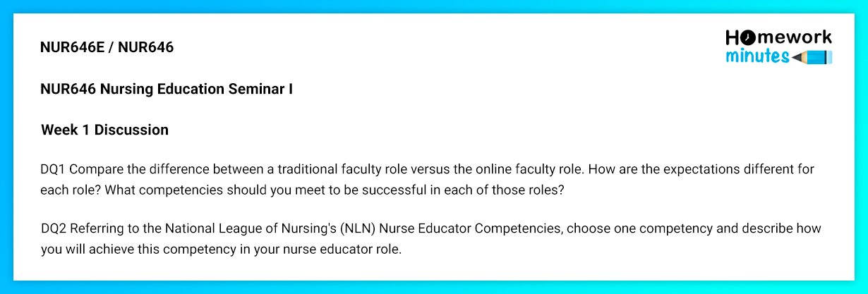Click the clock icon inside the Homework wordmark
The height and width of the screenshot is (294, 868).
pyautogui.click(x=746, y=37)
